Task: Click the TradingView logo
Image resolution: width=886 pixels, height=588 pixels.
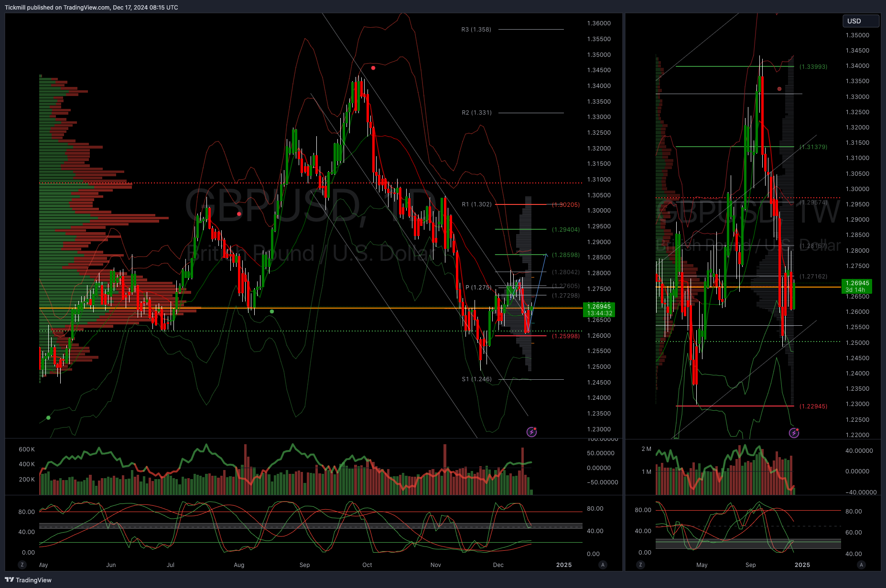Action: pos(28,580)
